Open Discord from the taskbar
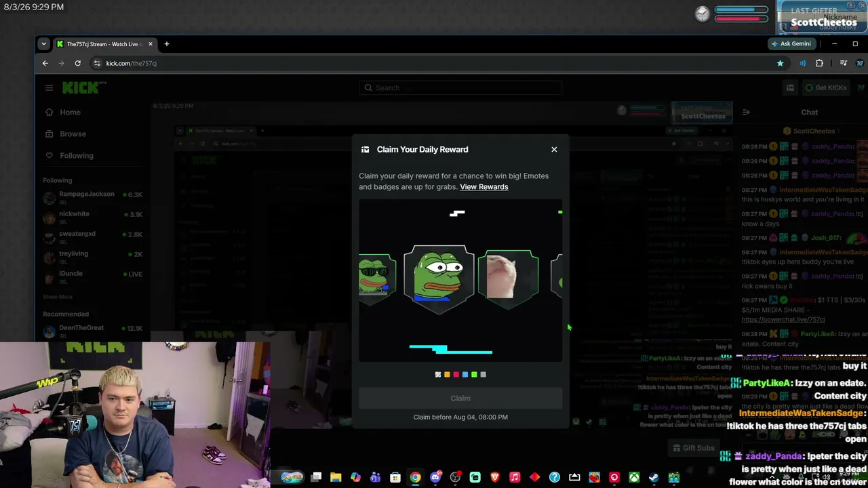The height and width of the screenshot is (488, 868). click(x=435, y=477)
